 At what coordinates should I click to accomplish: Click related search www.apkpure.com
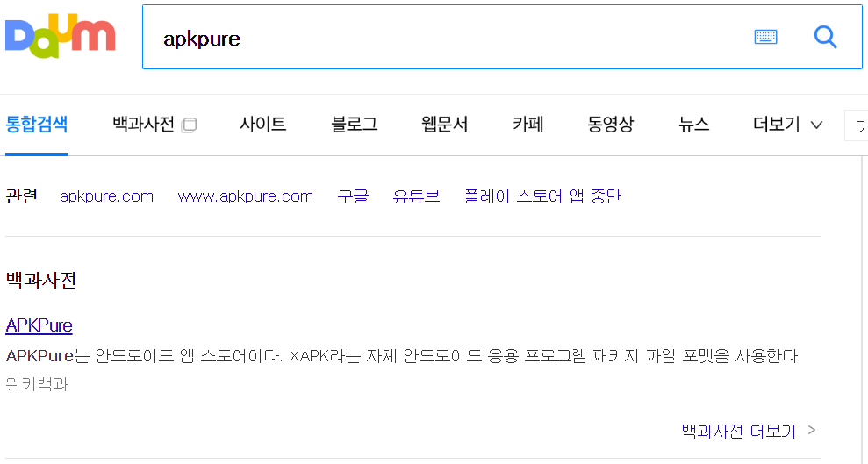tap(245, 196)
